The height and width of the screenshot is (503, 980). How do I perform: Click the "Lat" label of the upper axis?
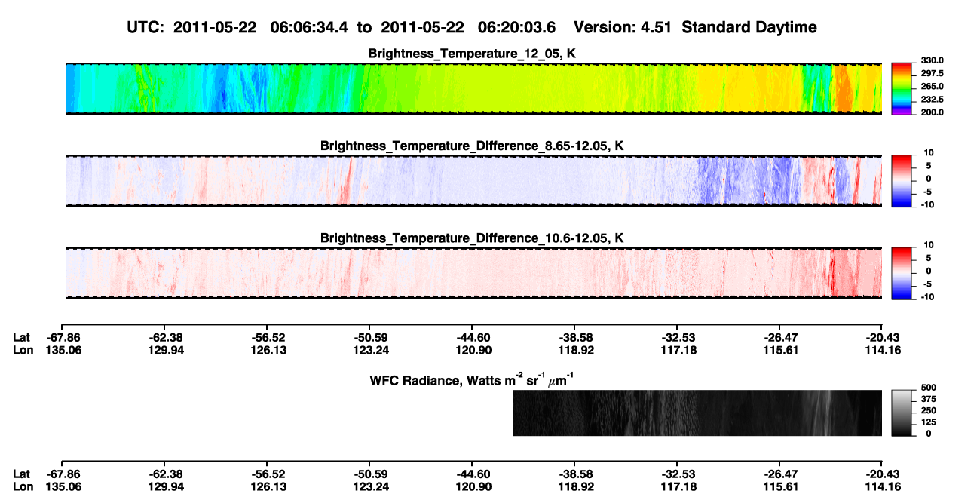point(22,338)
